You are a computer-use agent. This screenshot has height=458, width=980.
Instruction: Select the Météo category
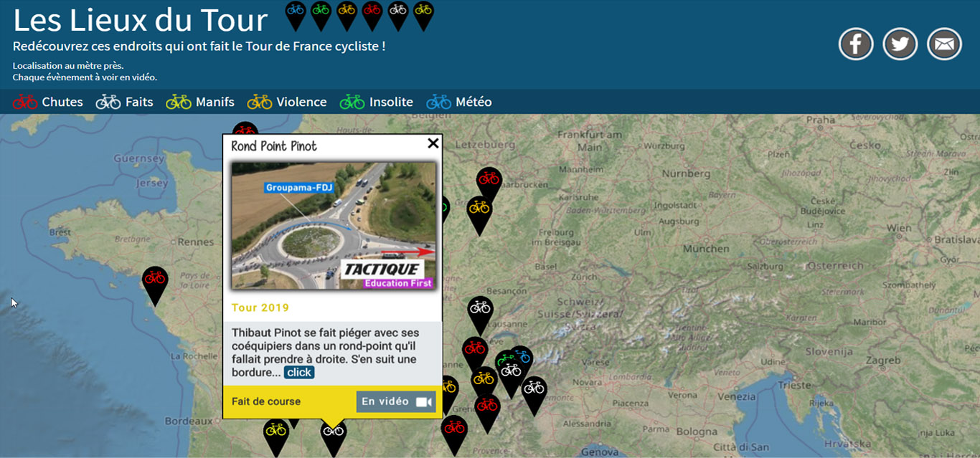click(459, 102)
